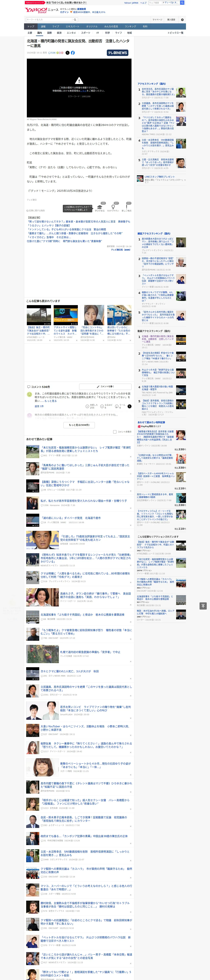Select the トップ tab

point(31,27)
